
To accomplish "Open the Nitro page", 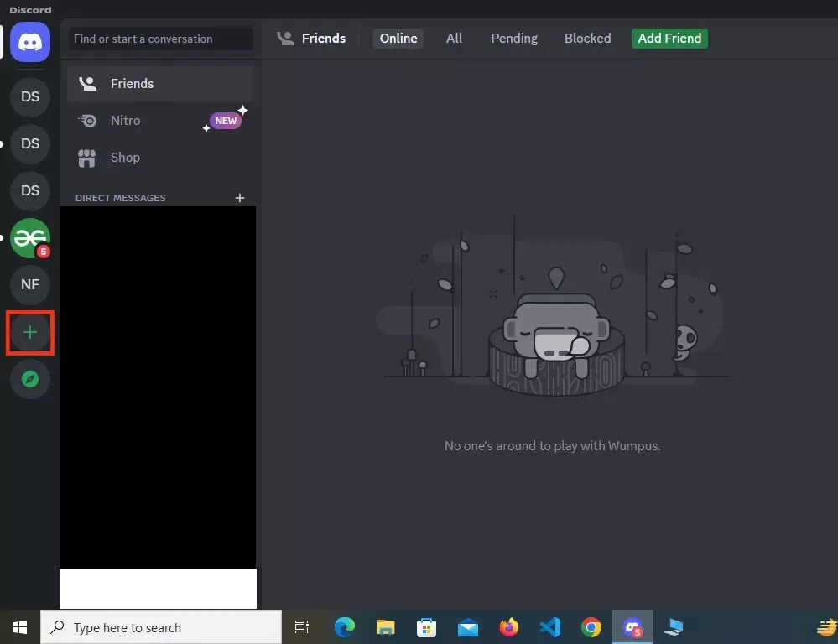I will 159,121.
